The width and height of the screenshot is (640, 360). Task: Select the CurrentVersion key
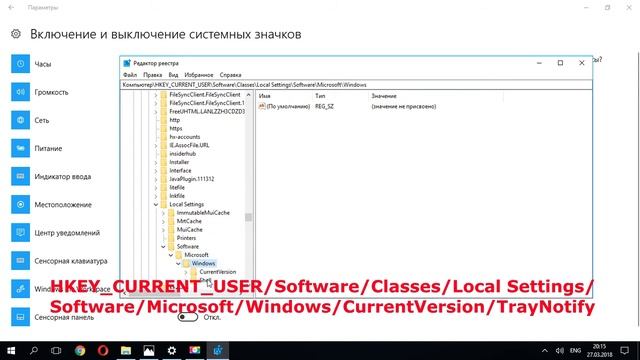tap(218, 272)
